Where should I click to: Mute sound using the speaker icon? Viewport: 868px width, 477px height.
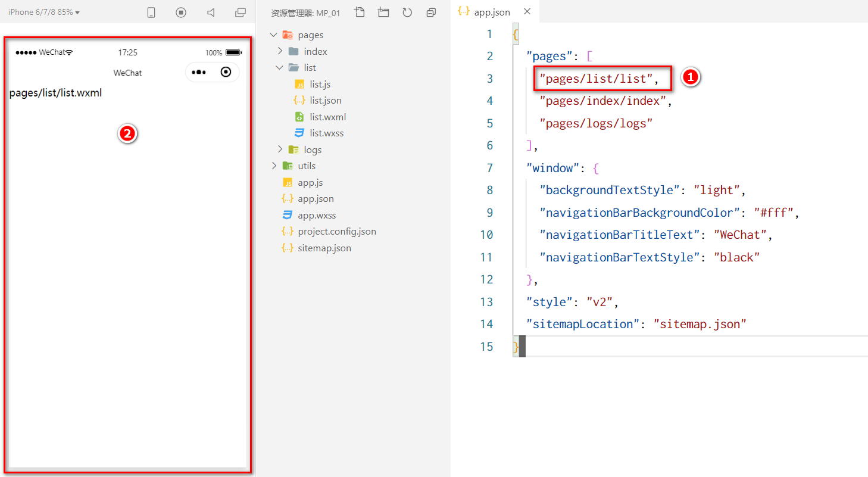pos(211,13)
